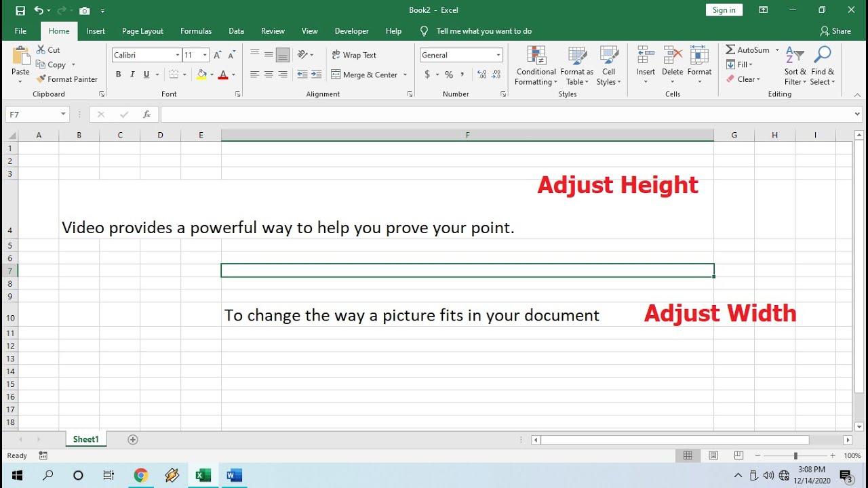Toggle Wrap Text on
The height and width of the screenshot is (488, 868).
[354, 55]
